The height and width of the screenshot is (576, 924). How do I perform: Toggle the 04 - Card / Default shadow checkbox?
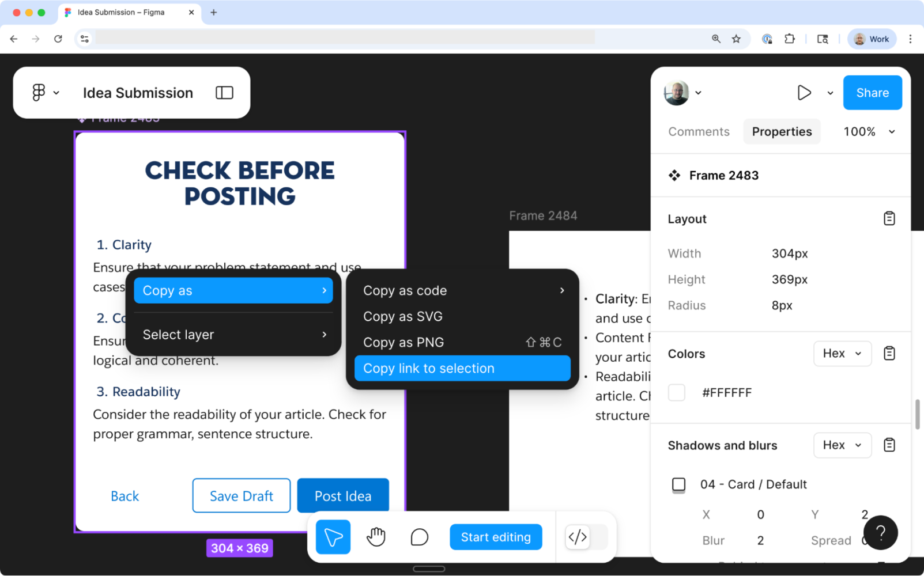(x=678, y=484)
